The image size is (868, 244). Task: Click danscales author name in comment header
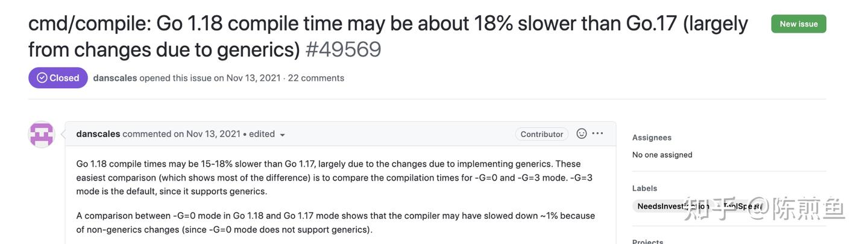point(98,134)
